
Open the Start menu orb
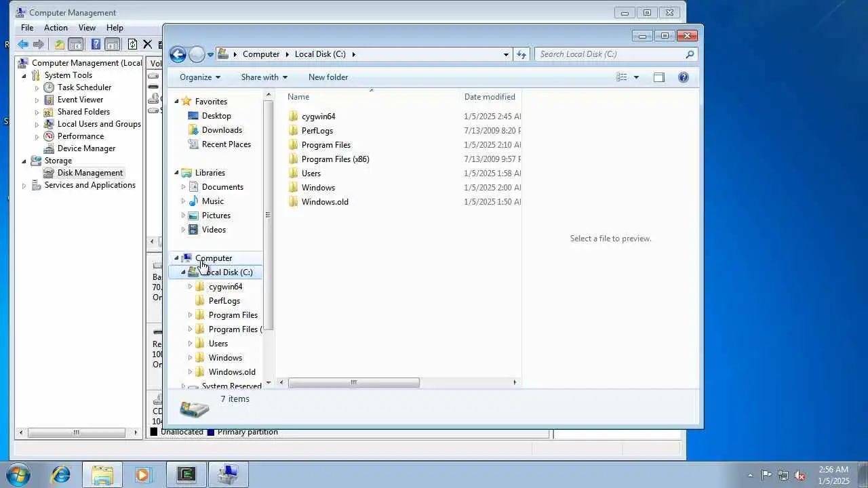coord(18,474)
